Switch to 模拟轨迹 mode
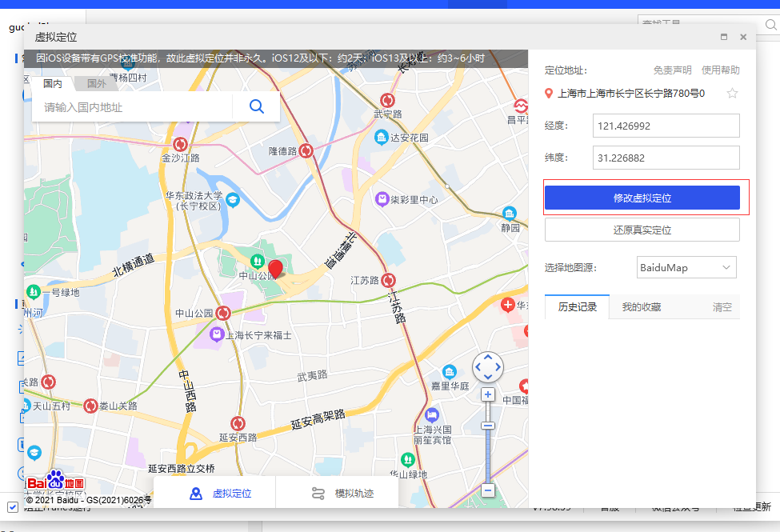 point(342,494)
